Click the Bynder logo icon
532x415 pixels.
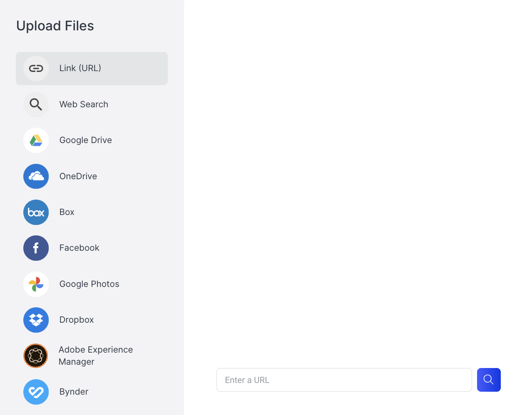pyautogui.click(x=36, y=392)
